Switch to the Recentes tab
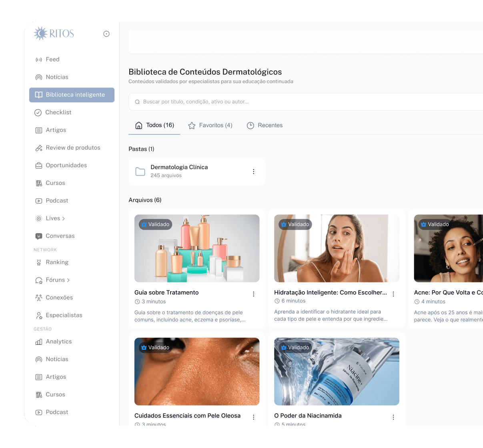Screen dimensions: 483x448 coord(265,126)
